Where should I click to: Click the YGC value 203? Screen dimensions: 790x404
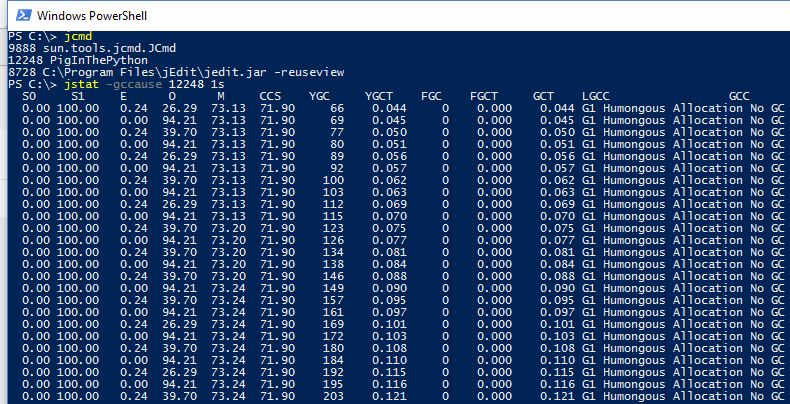(334, 396)
